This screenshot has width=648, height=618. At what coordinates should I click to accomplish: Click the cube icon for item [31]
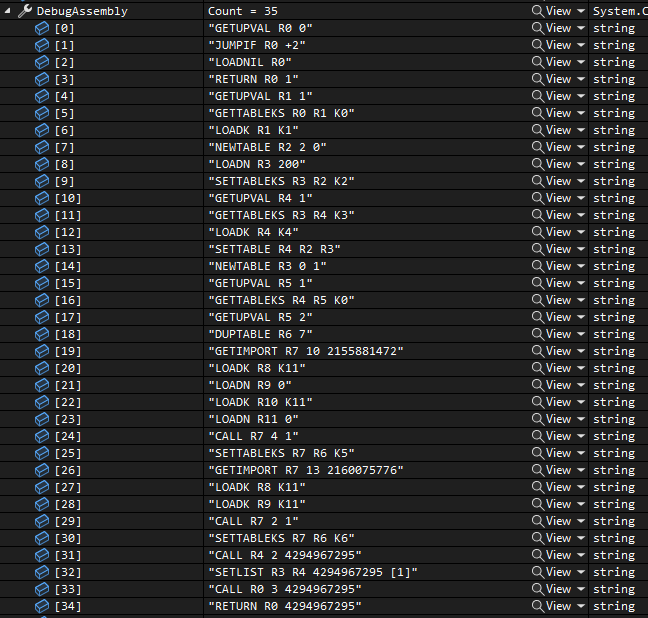[42, 555]
